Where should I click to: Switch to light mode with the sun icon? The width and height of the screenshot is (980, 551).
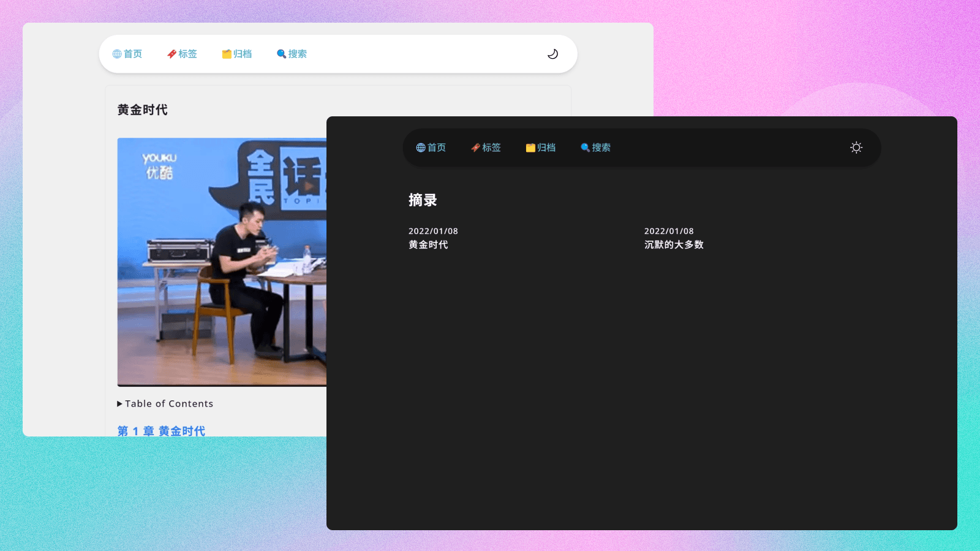[856, 148]
